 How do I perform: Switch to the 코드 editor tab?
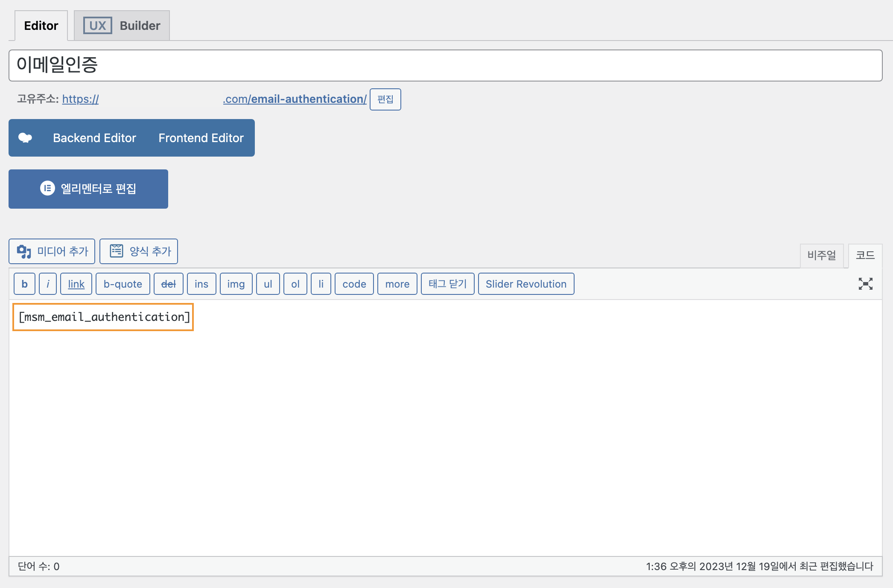point(865,255)
